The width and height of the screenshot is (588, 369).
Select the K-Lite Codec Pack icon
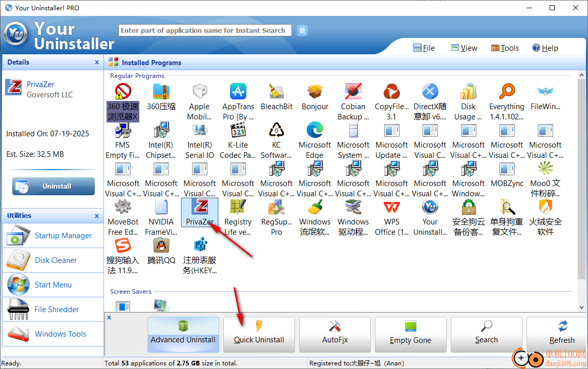pos(238,130)
